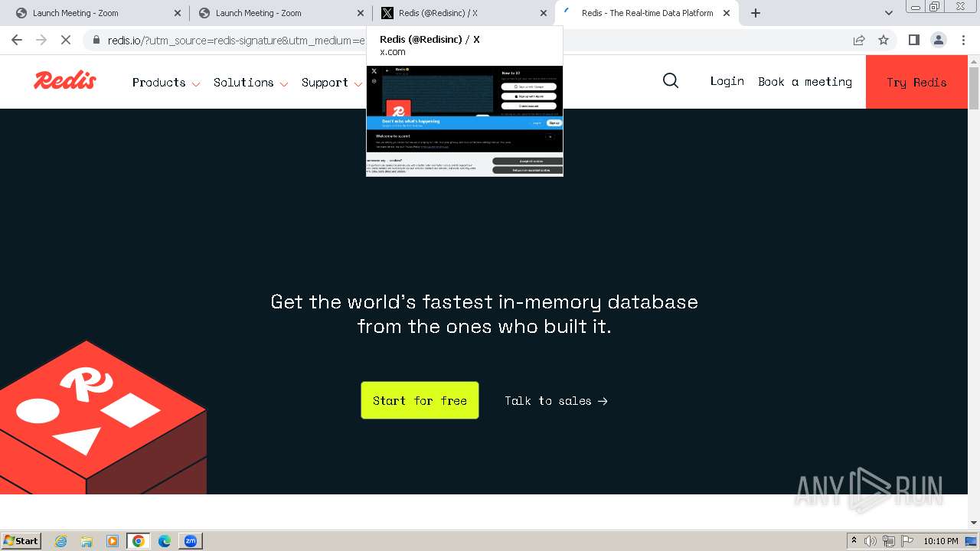Close the Redis Real-time Data Platform tab
Image resolution: width=980 pixels, height=551 pixels.
point(727,13)
